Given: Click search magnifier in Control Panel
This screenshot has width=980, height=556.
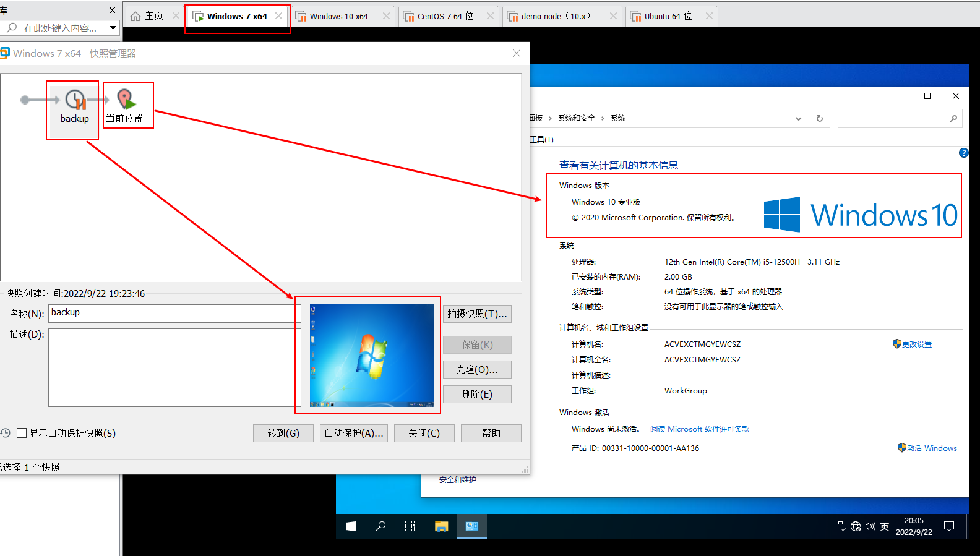Looking at the screenshot, I should (x=953, y=118).
